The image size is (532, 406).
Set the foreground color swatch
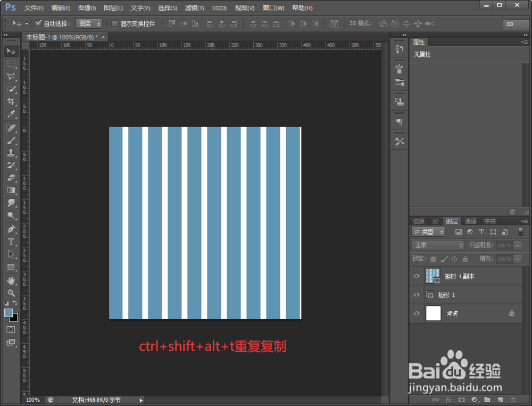9,313
